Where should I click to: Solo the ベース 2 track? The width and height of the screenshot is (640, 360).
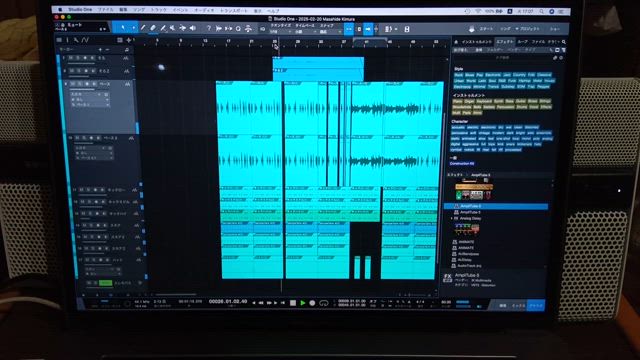pyautogui.click(x=84, y=138)
